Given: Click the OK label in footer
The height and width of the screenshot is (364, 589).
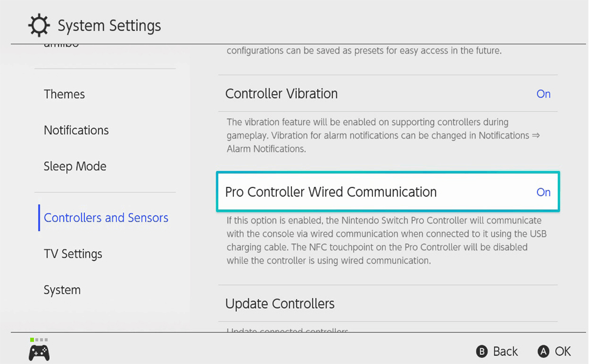Looking at the screenshot, I should 562,352.
